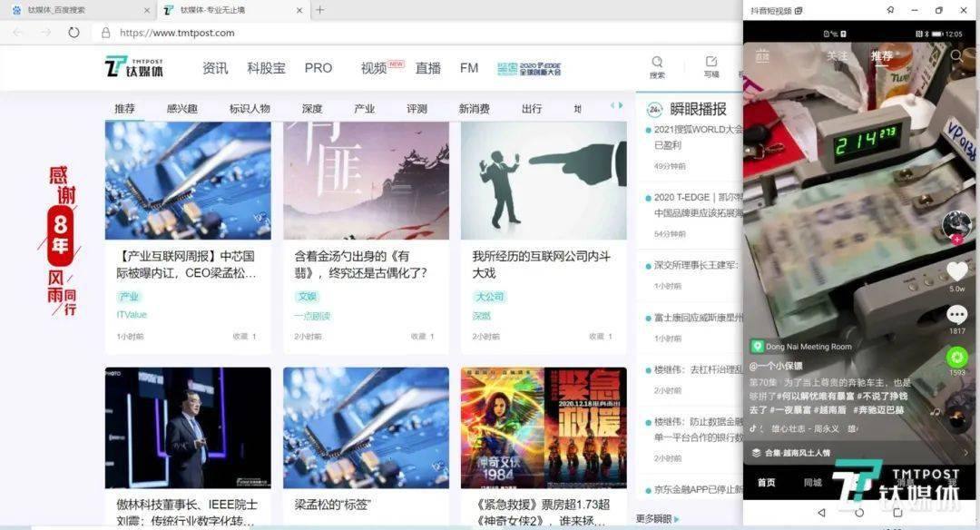Viewport: 980px width, 530px height.
Task: Click the address bar with tmtpost.com URL
Action: coord(363,33)
